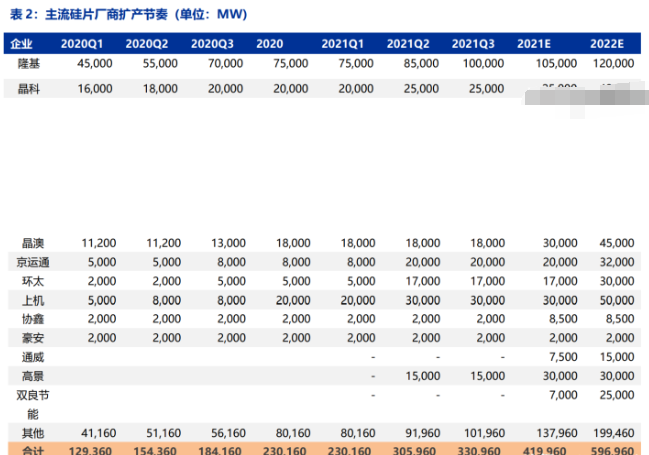Screen dimensions: 649x455
Task: Select 通威 2021E value 7,500
Action: (563, 357)
